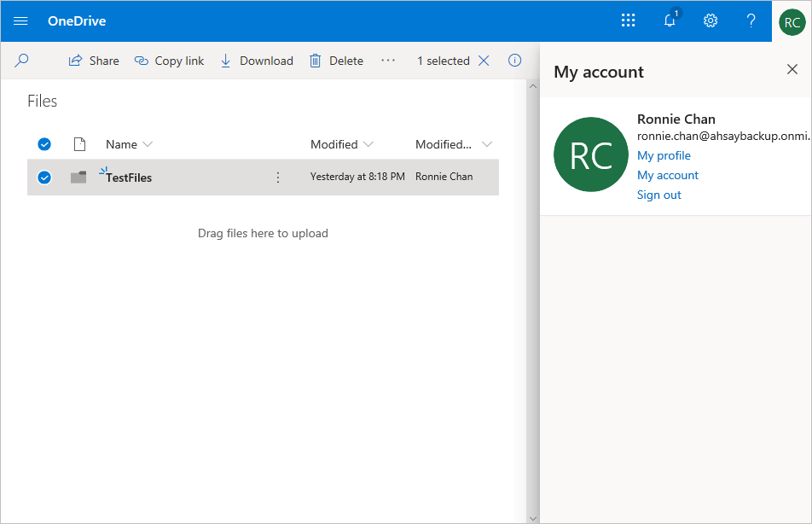Open the hamburger navigation menu
The height and width of the screenshot is (524, 812).
(21, 21)
